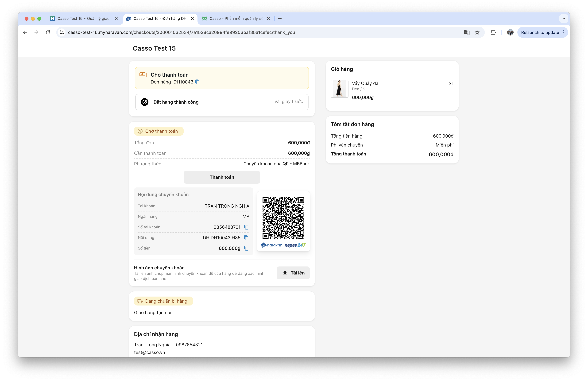588x381 pixels.
Task: Click the Google Translate icon in address bar
Action: pos(466,32)
